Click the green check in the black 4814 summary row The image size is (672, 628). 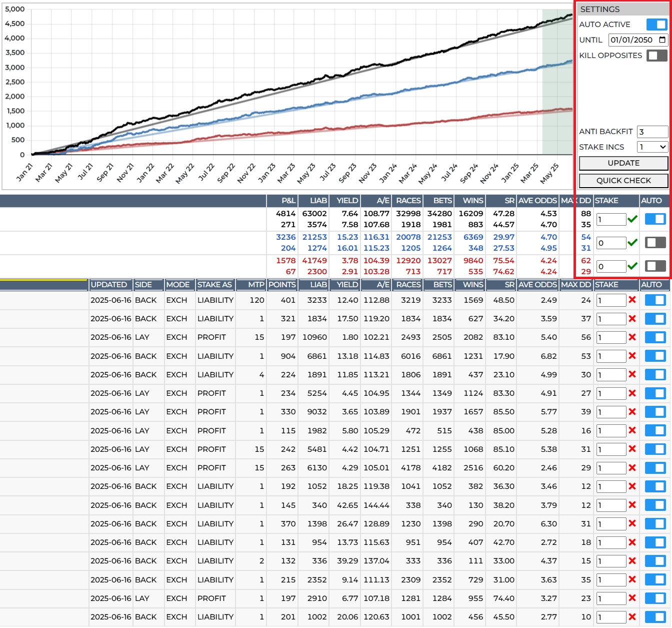coord(632,219)
